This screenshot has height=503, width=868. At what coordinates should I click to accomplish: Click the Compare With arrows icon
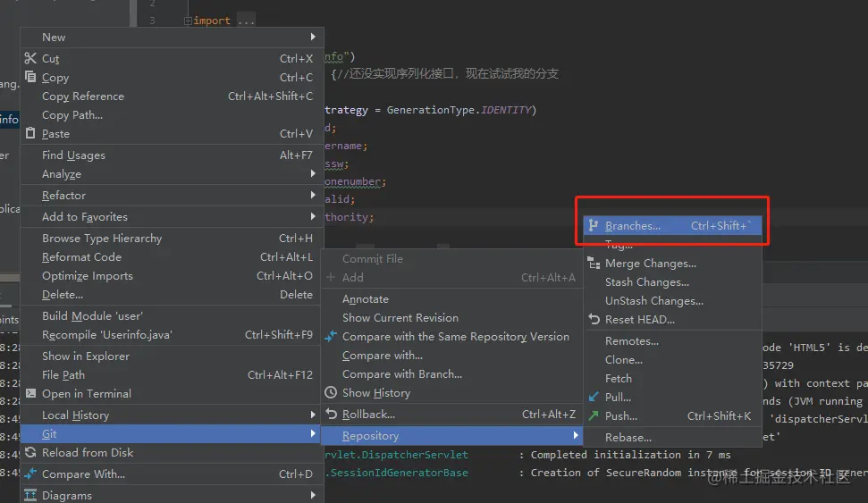[30, 474]
